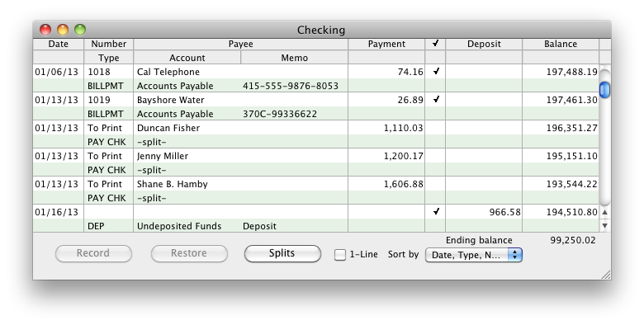Screen dimensions: 644x325
Task: Click the blue vertical scrollbar thumb
Action: click(x=604, y=90)
